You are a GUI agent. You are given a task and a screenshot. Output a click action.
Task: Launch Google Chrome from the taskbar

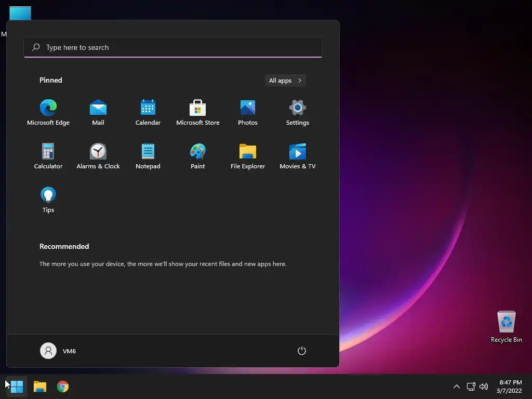click(x=63, y=387)
